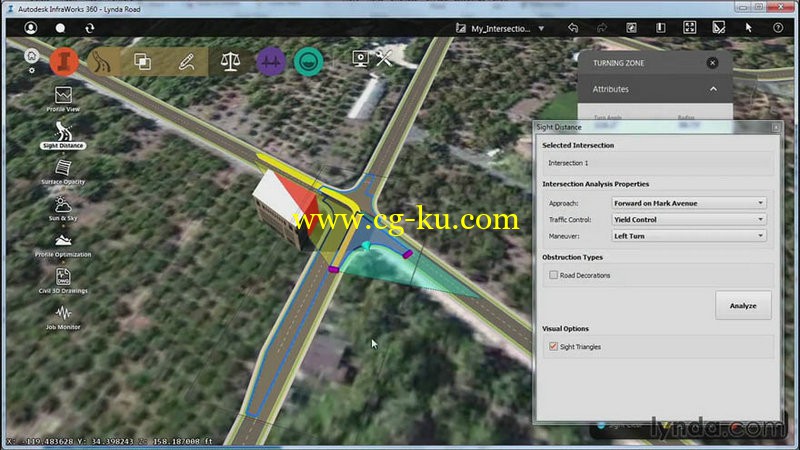The height and width of the screenshot is (450, 800).
Task: Open the monitor presentation icon
Action: [360, 59]
